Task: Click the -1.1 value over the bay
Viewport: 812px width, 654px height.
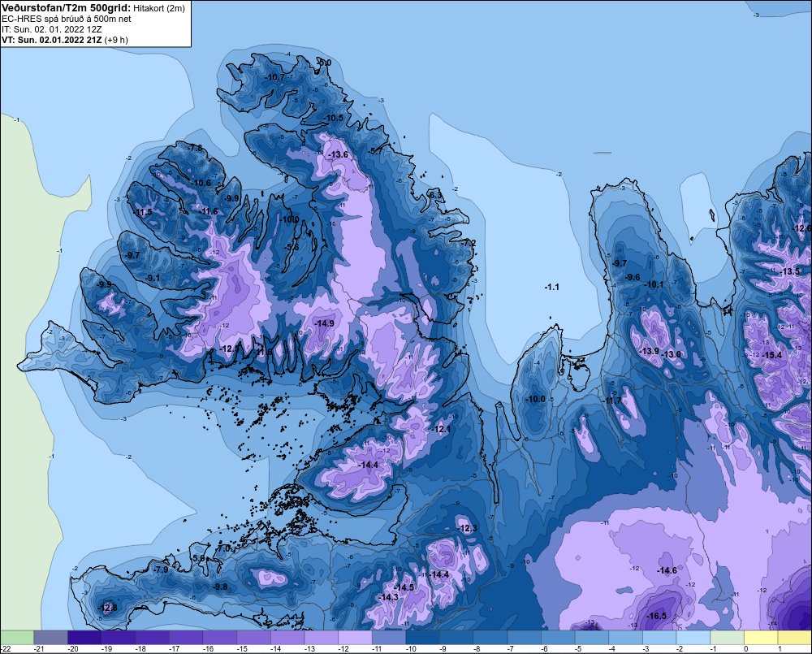Action: [x=552, y=287]
